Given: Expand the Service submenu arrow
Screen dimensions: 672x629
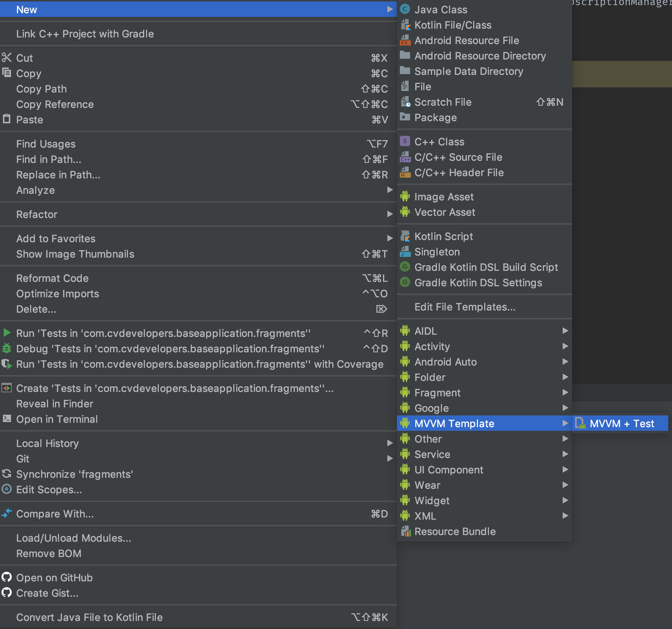Looking at the screenshot, I should (565, 454).
